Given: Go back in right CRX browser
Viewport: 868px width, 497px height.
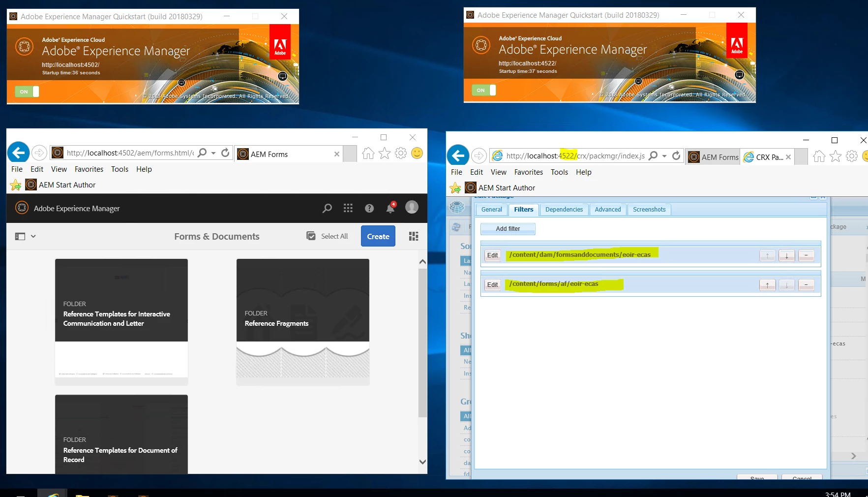Looking at the screenshot, I should (x=458, y=156).
